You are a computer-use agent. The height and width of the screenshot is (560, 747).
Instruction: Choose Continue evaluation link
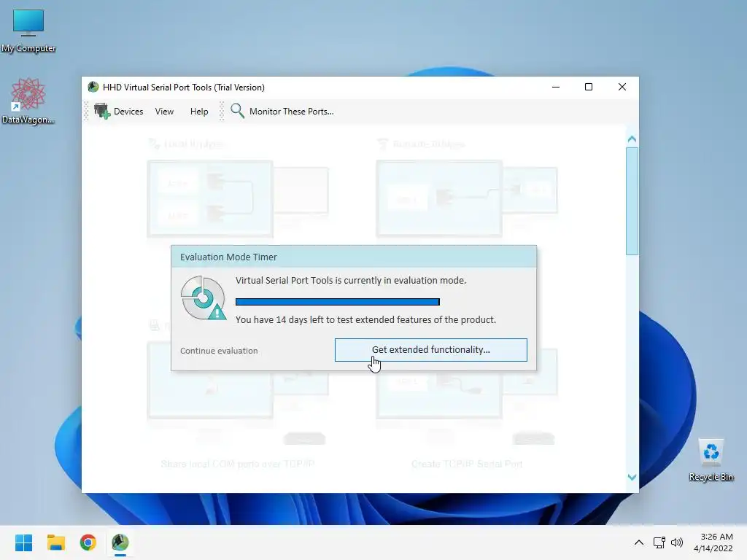click(219, 351)
